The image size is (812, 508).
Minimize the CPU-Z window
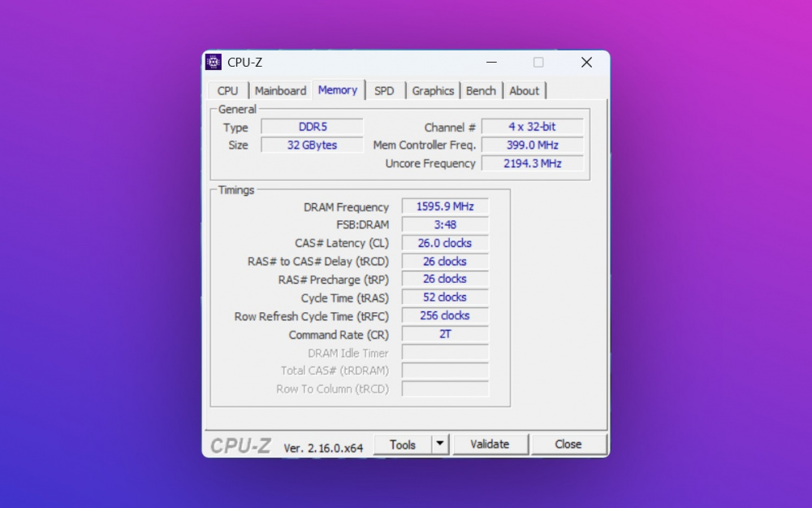(x=491, y=63)
